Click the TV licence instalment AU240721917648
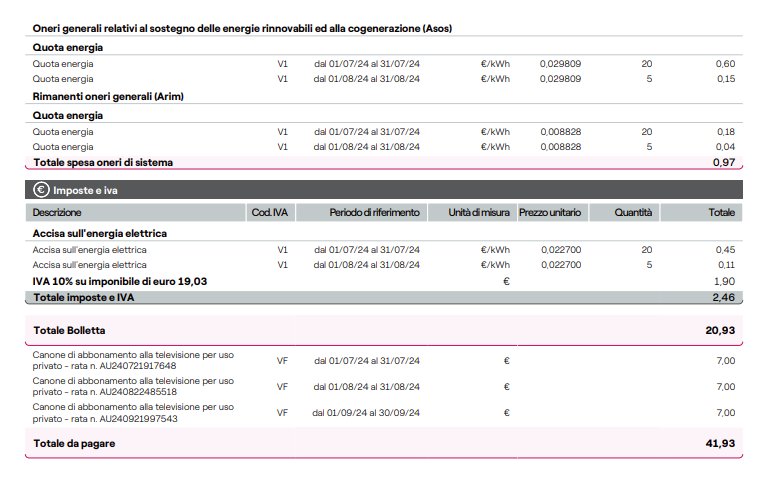 [134, 361]
